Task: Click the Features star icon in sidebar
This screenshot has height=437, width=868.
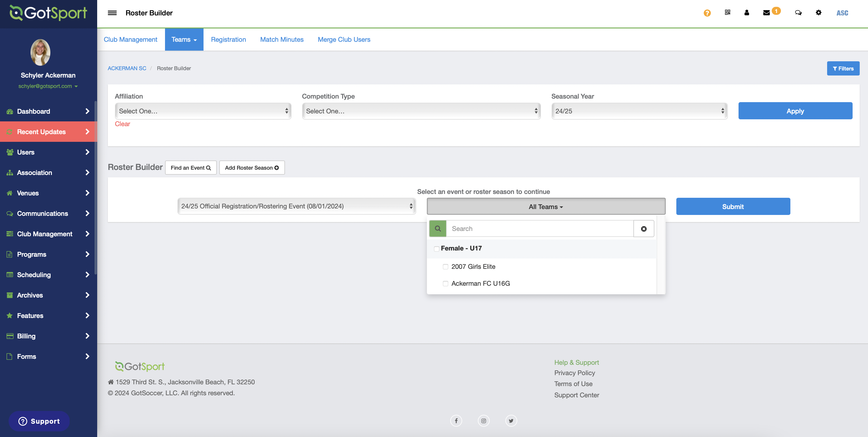Action: [x=10, y=315]
